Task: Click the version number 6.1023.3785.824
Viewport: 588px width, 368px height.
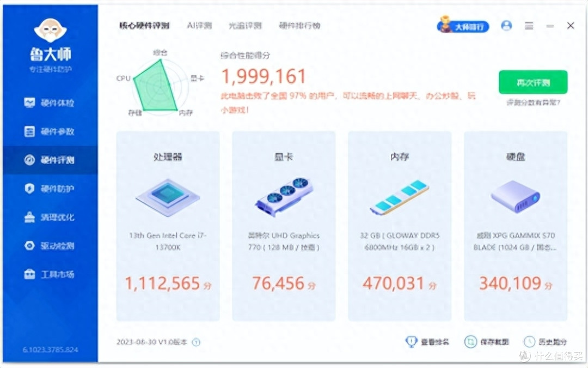Action: [x=50, y=349]
